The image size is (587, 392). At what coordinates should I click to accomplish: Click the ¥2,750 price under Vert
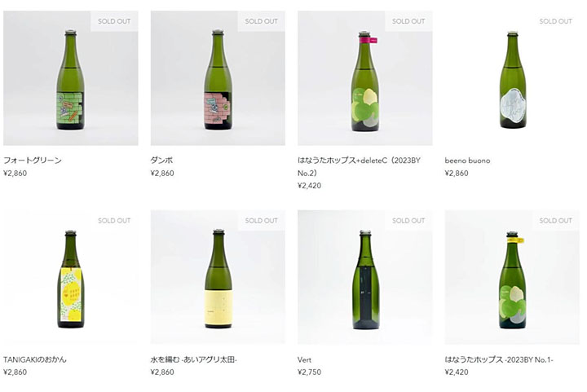(309, 372)
